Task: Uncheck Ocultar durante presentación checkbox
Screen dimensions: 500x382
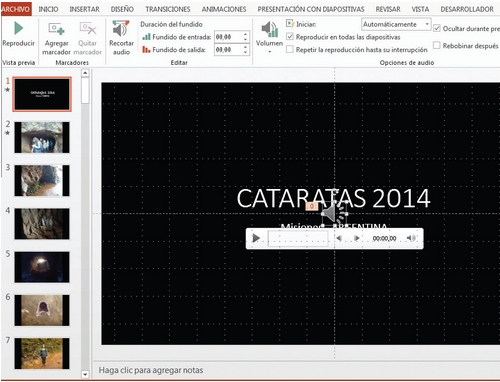Action: (436, 28)
